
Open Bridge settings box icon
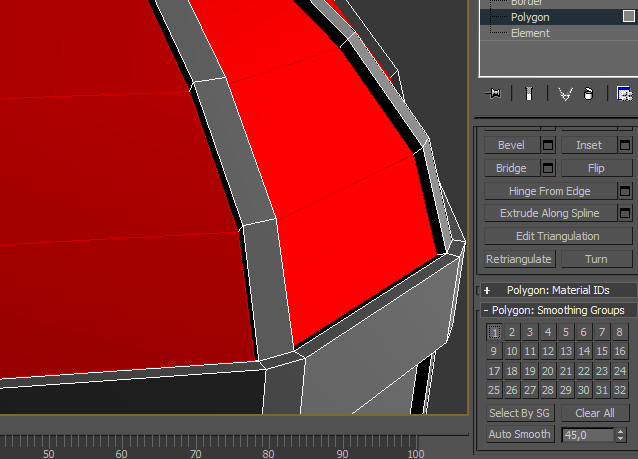pos(548,168)
